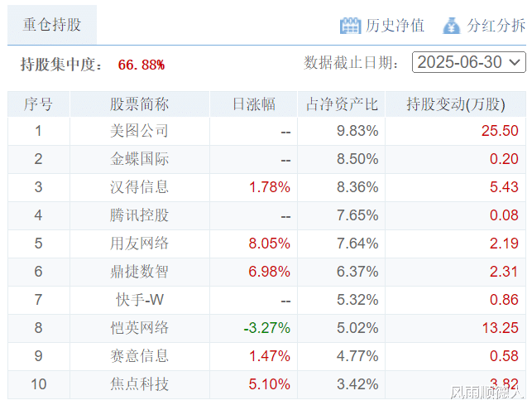Screen dimensions: 532x410
Task: Click 8.36% net asset ratio of 汉得信息
Action: (x=357, y=187)
